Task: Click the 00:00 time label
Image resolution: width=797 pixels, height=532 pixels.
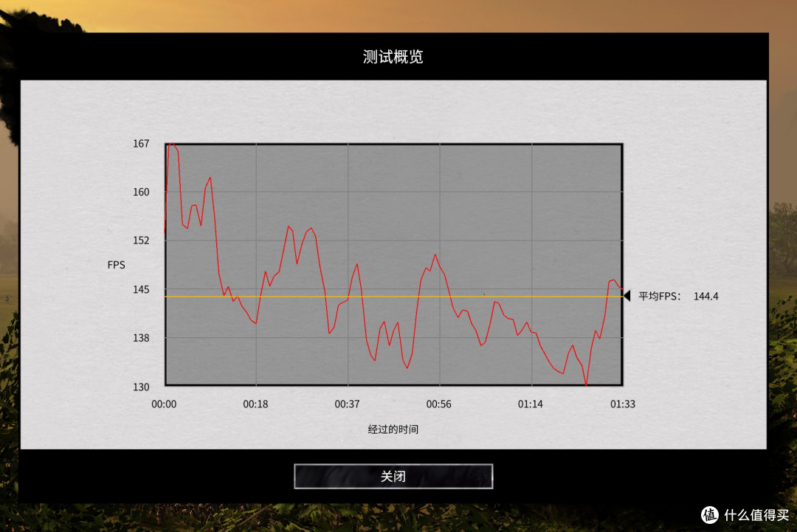Action: 164,404
